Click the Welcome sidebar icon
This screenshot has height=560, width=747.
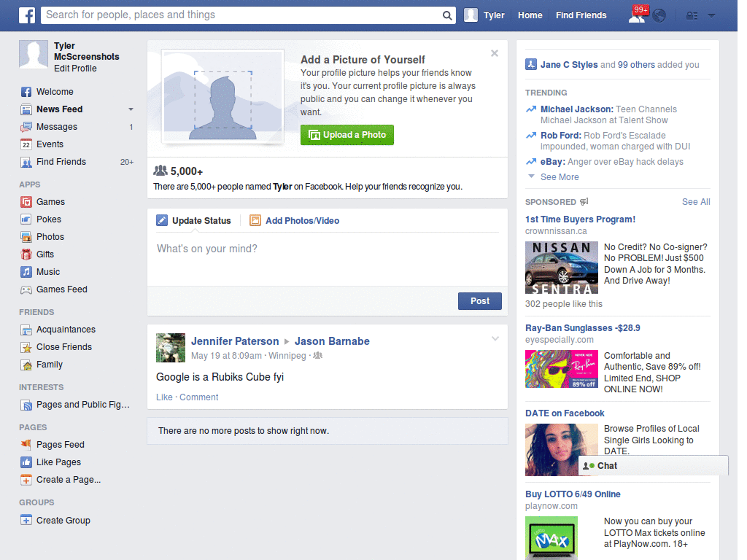pyautogui.click(x=26, y=92)
